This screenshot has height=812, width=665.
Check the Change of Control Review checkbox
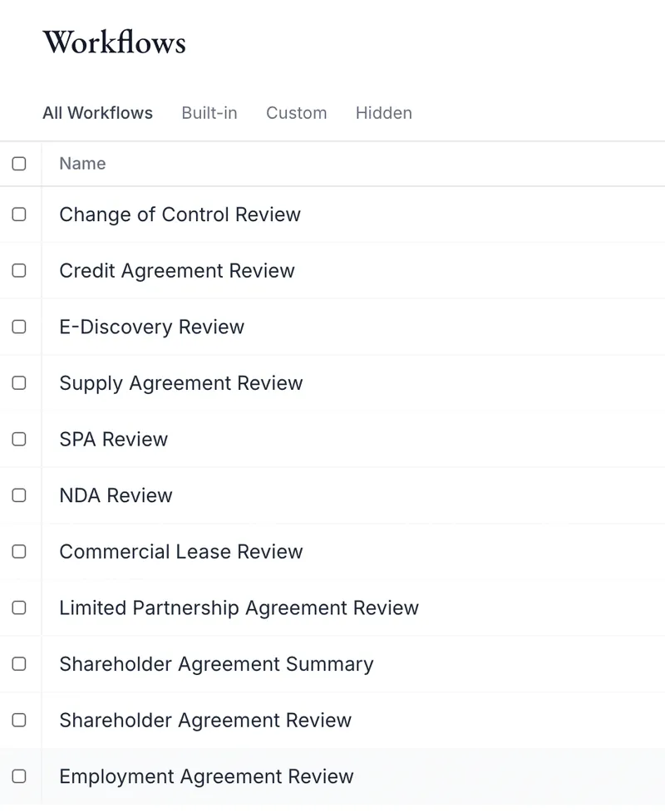[x=19, y=214]
